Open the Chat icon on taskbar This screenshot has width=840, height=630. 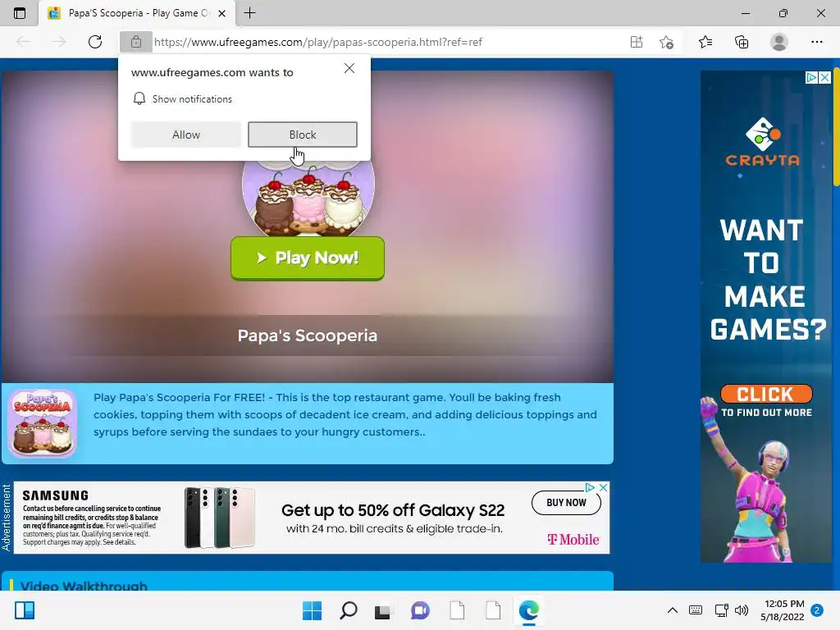click(x=421, y=610)
